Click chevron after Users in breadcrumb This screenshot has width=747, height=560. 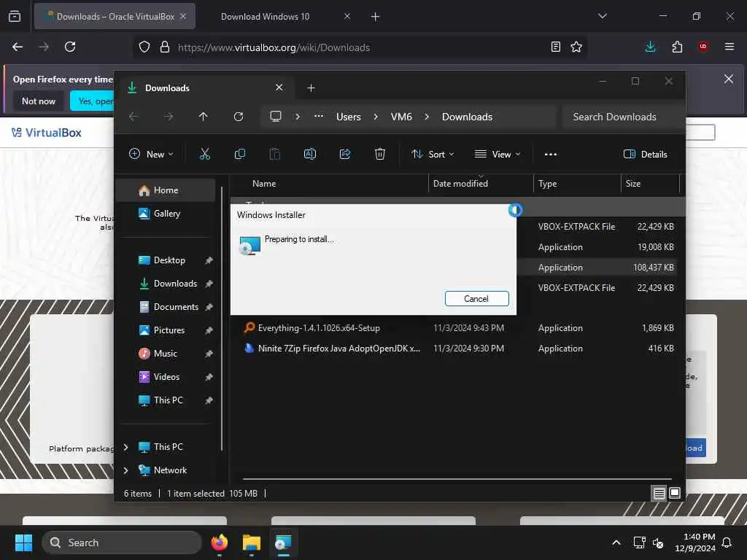[x=376, y=117]
